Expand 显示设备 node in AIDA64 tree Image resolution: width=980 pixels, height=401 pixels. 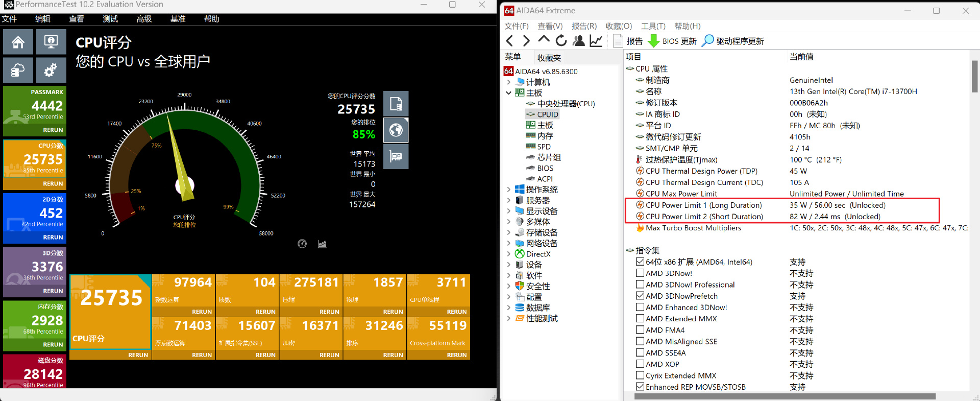[508, 211]
